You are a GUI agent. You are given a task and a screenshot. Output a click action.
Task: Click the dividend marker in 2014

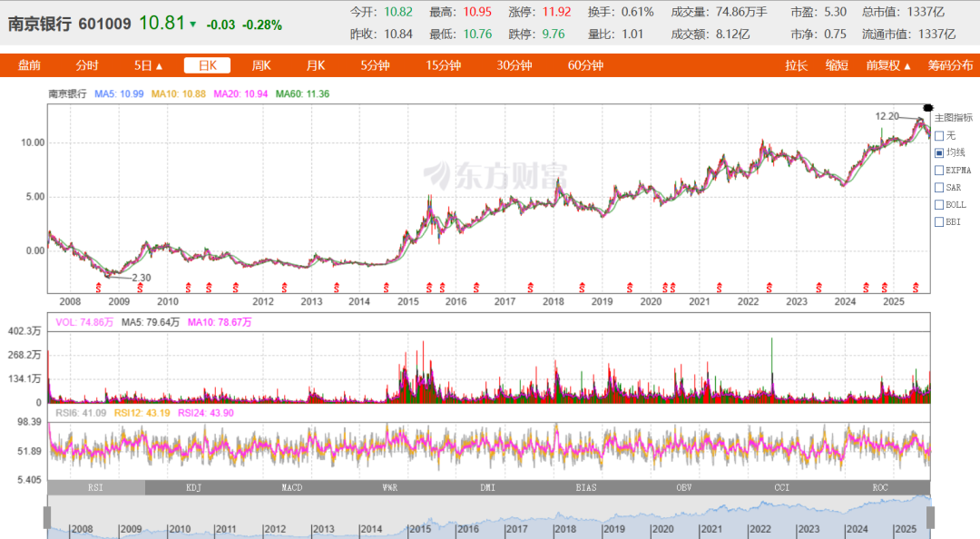[387, 288]
